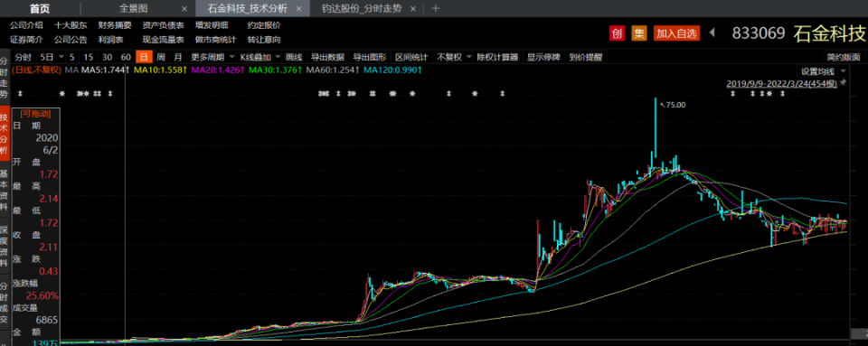
Task: Click the 画线 drawing tool button
Action: (294, 57)
